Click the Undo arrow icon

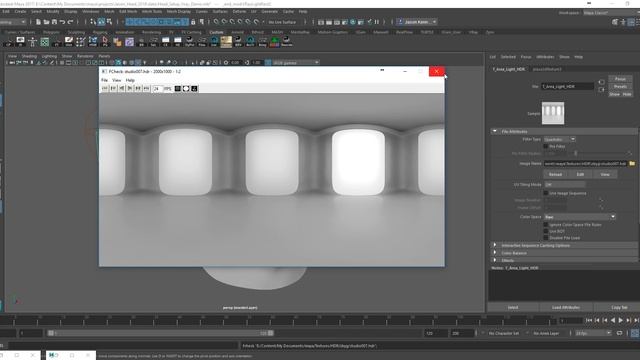(x=62, y=22)
